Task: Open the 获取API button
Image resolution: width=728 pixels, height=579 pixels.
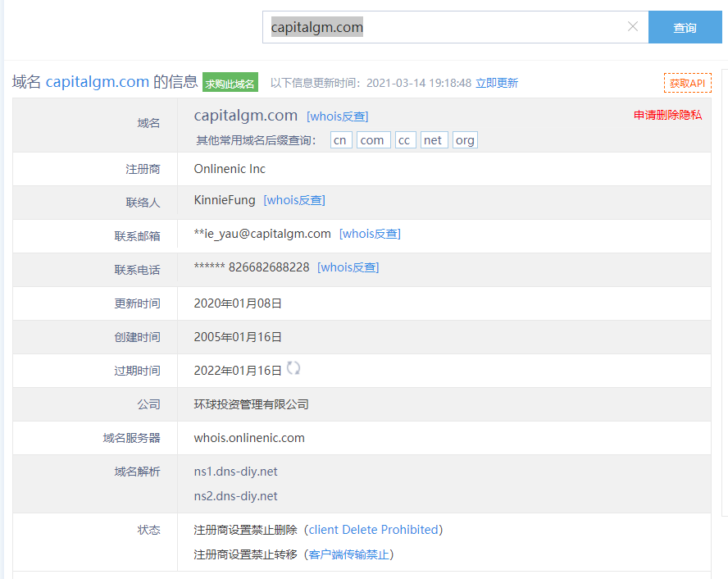Action: 687,83
